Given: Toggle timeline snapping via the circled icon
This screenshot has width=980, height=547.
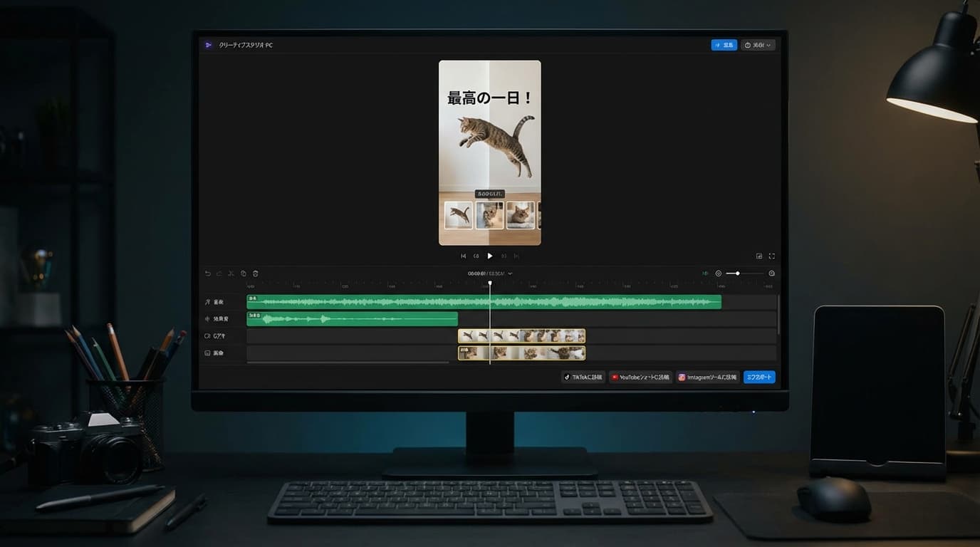Looking at the screenshot, I should pyautogui.click(x=719, y=273).
